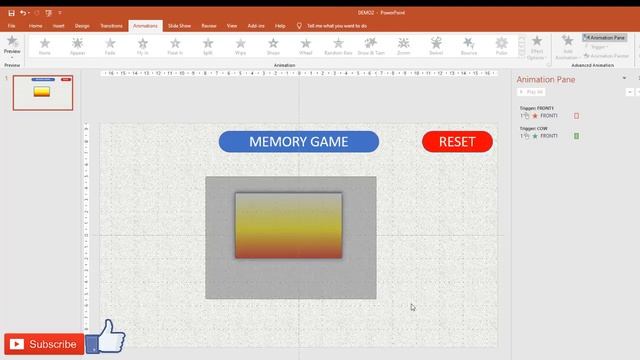640x360 pixels.
Task: Toggle the Animation Pane button
Action: [604, 38]
